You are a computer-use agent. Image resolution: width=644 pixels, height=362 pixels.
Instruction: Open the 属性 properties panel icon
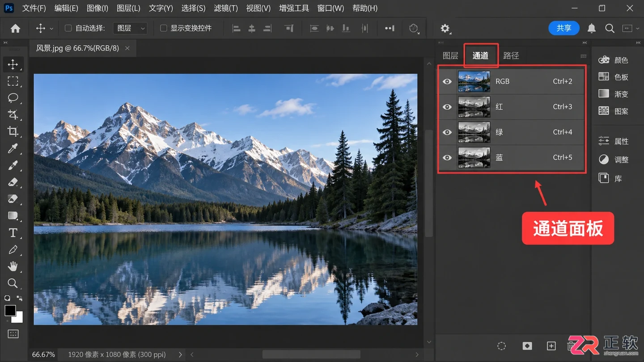coord(604,141)
